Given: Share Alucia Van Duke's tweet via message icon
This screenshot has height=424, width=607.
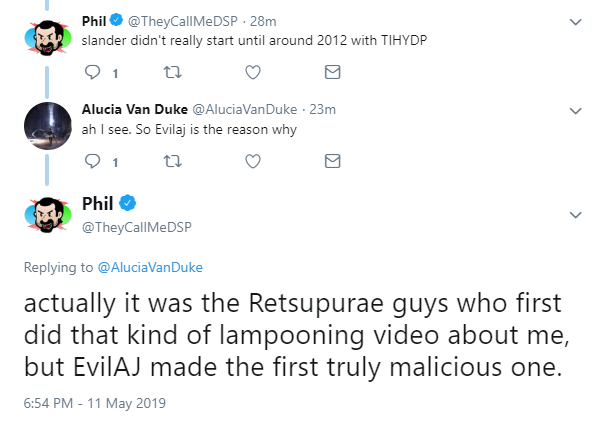Looking at the screenshot, I should pyautogui.click(x=333, y=161).
